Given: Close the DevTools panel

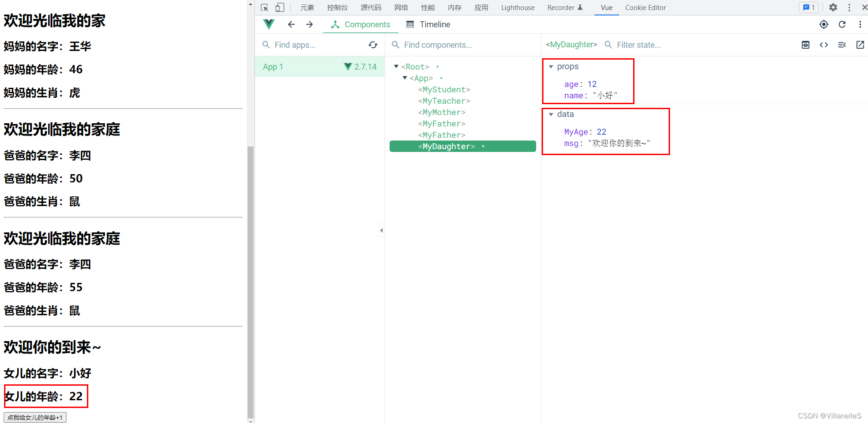Looking at the screenshot, I should coord(864,7).
